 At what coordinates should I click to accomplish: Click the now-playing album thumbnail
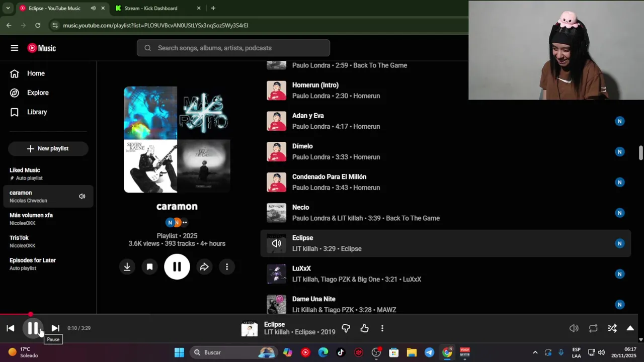click(250, 328)
